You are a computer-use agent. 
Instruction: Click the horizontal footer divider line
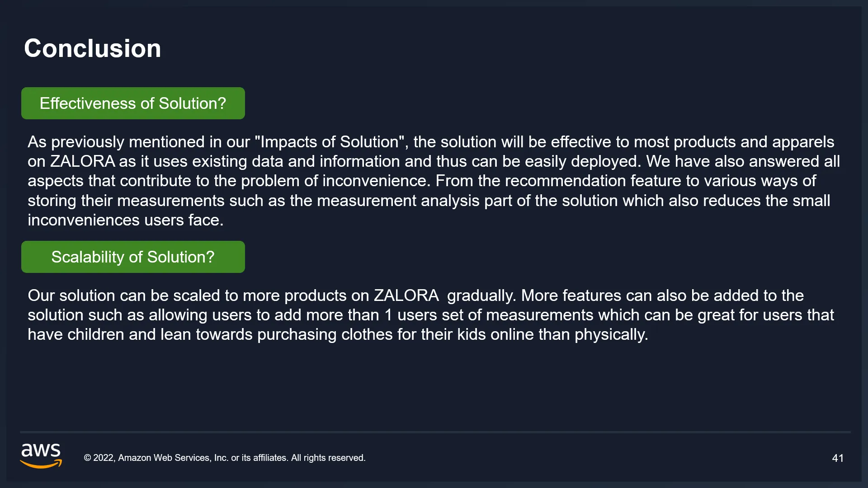click(x=435, y=432)
